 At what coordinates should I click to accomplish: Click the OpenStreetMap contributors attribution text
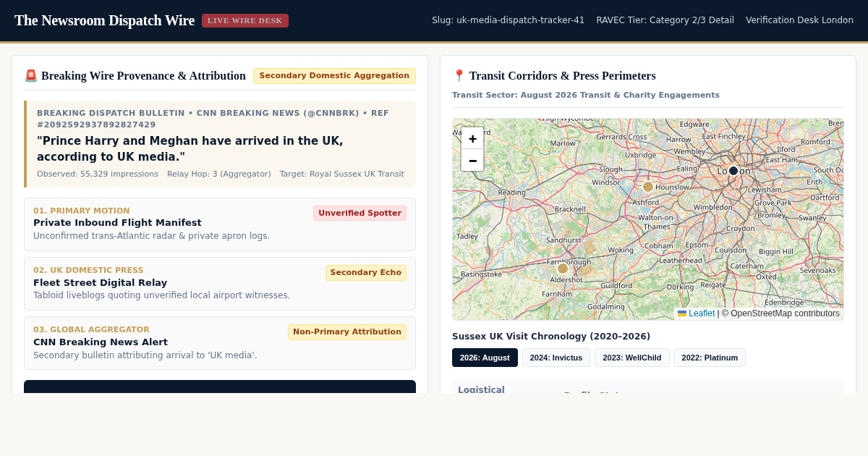(x=780, y=313)
